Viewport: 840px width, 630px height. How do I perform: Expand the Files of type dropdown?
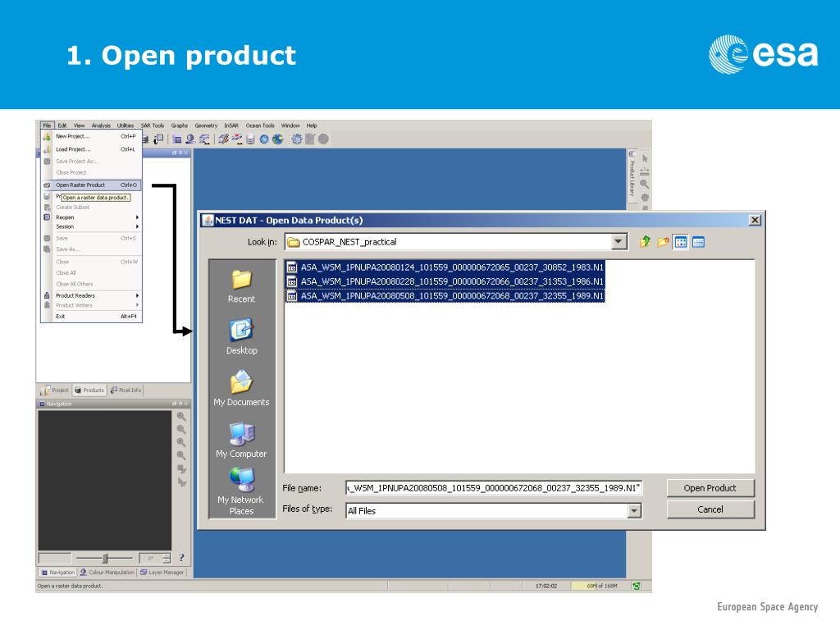pyautogui.click(x=634, y=510)
